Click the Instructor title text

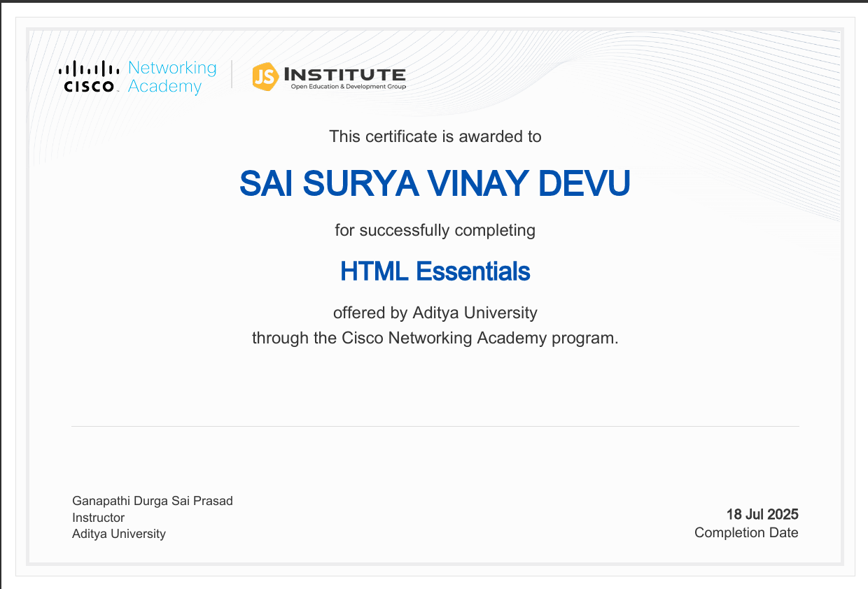(x=97, y=518)
